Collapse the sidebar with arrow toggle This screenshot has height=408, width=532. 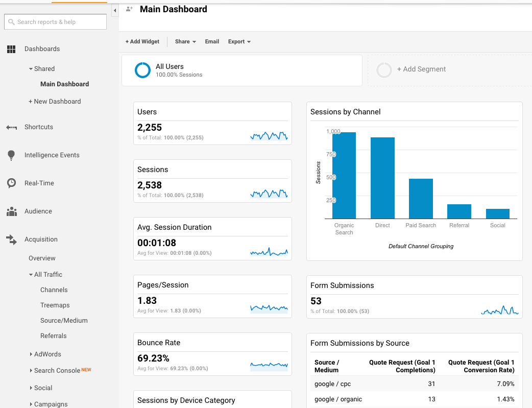click(x=115, y=10)
